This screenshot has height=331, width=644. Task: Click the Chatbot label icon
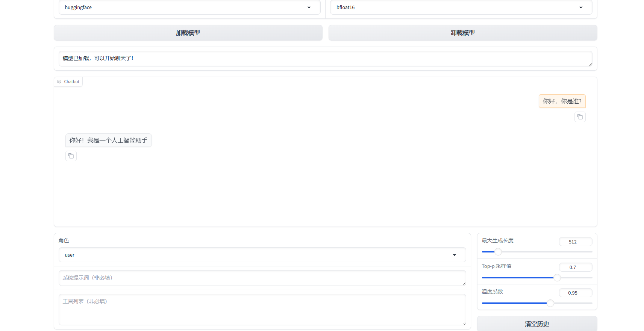(x=59, y=82)
